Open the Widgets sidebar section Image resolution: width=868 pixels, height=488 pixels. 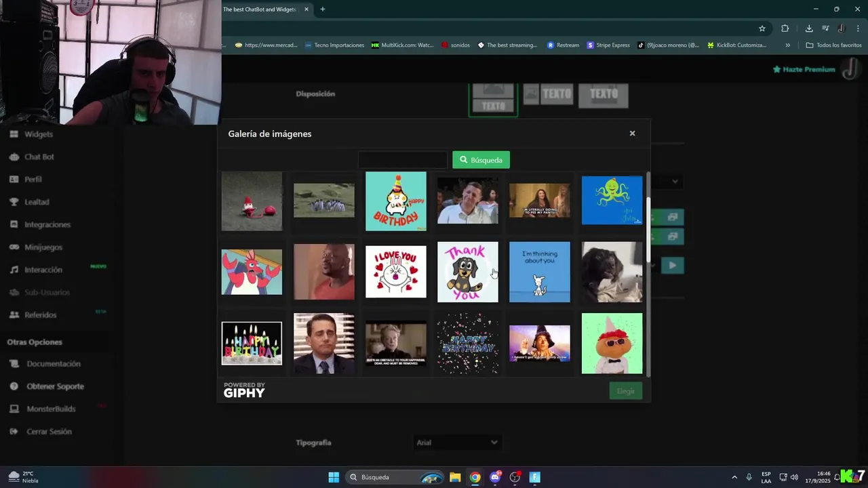[38, 134]
